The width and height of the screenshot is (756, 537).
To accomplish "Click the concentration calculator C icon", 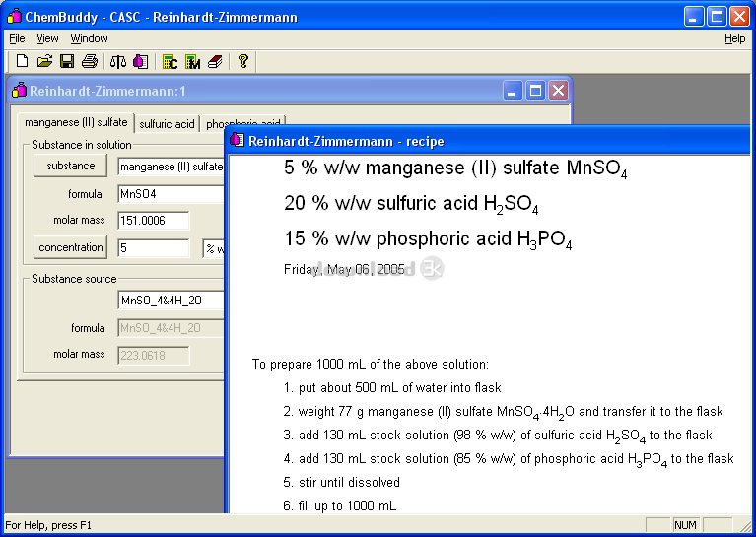I will click(x=170, y=62).
